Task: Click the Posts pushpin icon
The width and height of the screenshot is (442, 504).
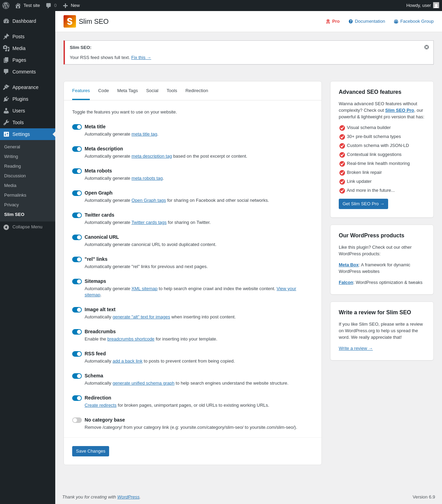Action: pyautogui.click(x=6, y=37)
